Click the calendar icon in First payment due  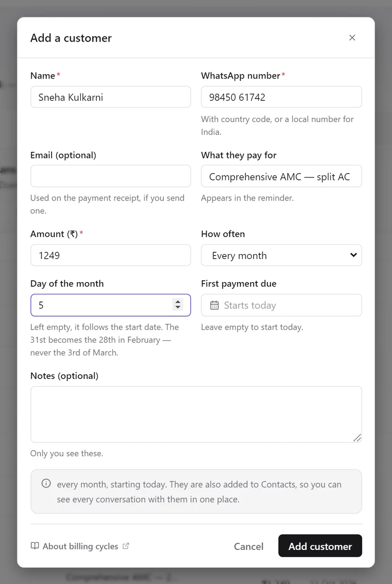(x=214, y=305)
